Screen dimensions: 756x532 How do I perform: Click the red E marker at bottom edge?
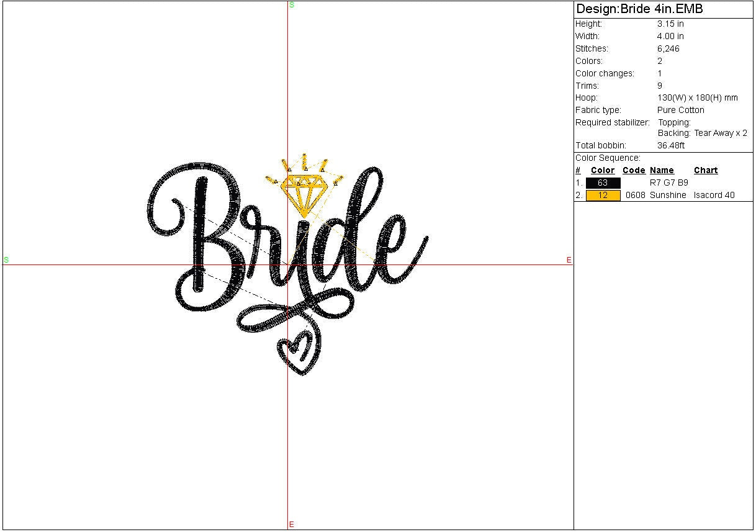[291, 525]
